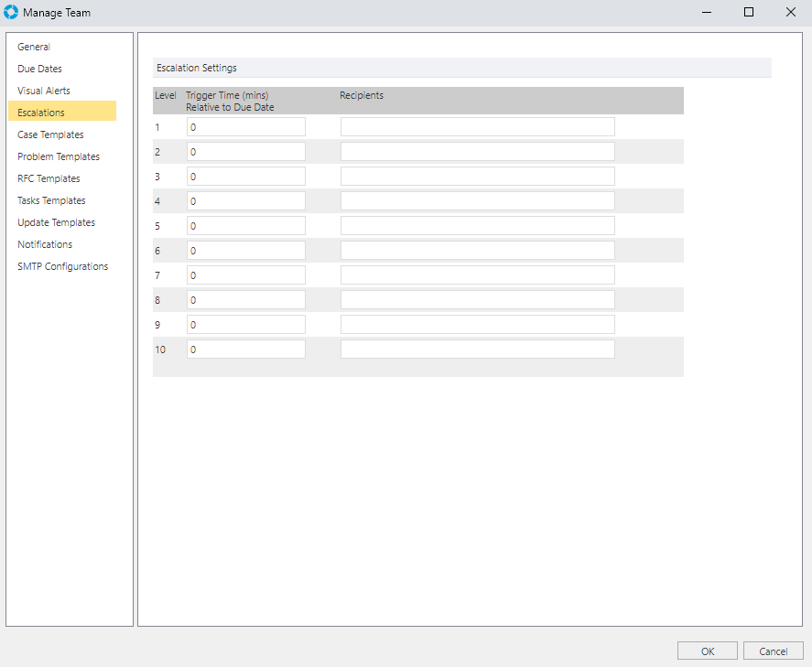Focus the level 3 trigger time field
The image size is (812, 667).
246,177
